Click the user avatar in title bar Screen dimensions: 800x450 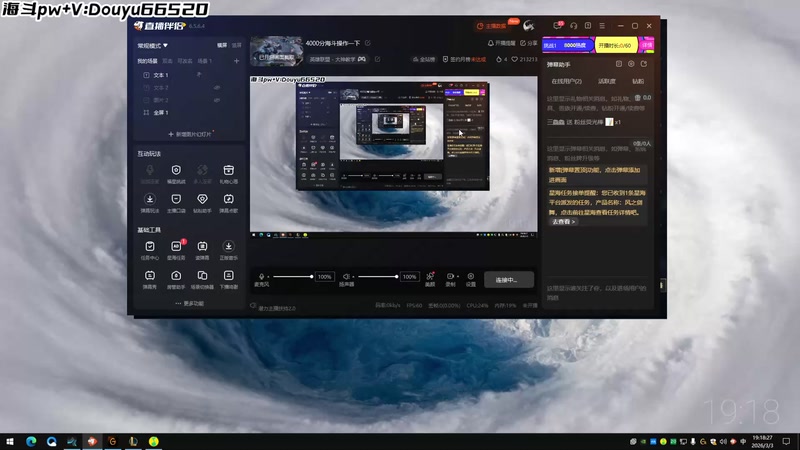pyautogui.click(x=529, y=26)
